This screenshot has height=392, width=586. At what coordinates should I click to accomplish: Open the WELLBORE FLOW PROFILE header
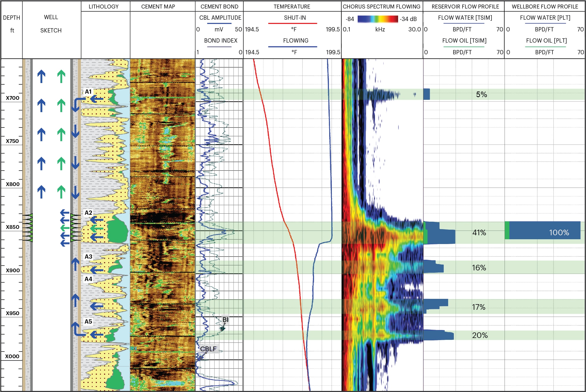coord(545,7)
